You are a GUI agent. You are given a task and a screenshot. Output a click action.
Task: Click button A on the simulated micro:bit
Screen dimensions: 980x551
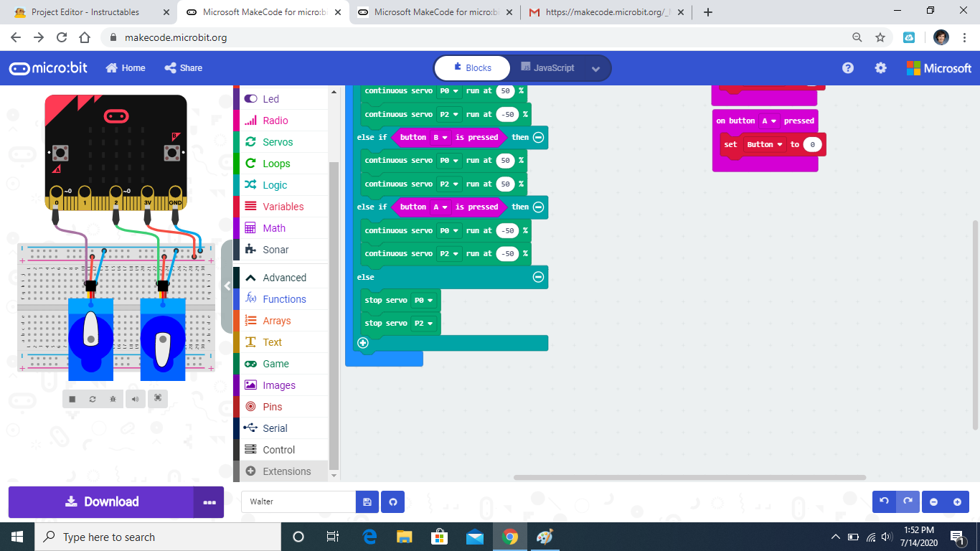click(60, 153)
